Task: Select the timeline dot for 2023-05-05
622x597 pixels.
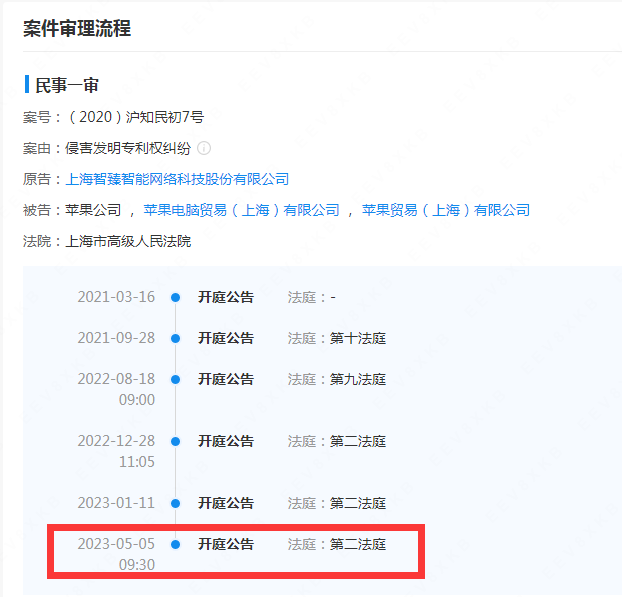Action: pyautogui.click(x=175, y=544)
